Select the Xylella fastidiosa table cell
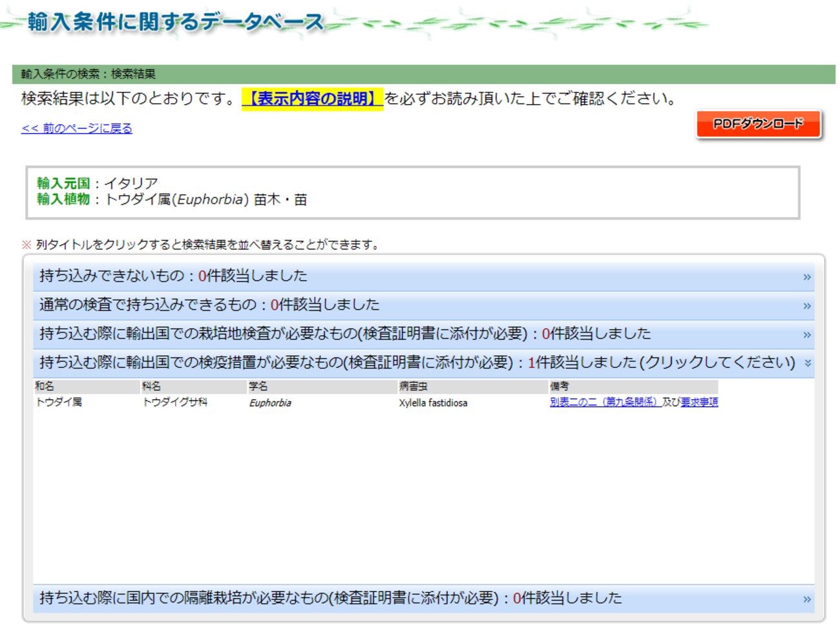This screenshot has height=627, width=840. pos(433,403)
